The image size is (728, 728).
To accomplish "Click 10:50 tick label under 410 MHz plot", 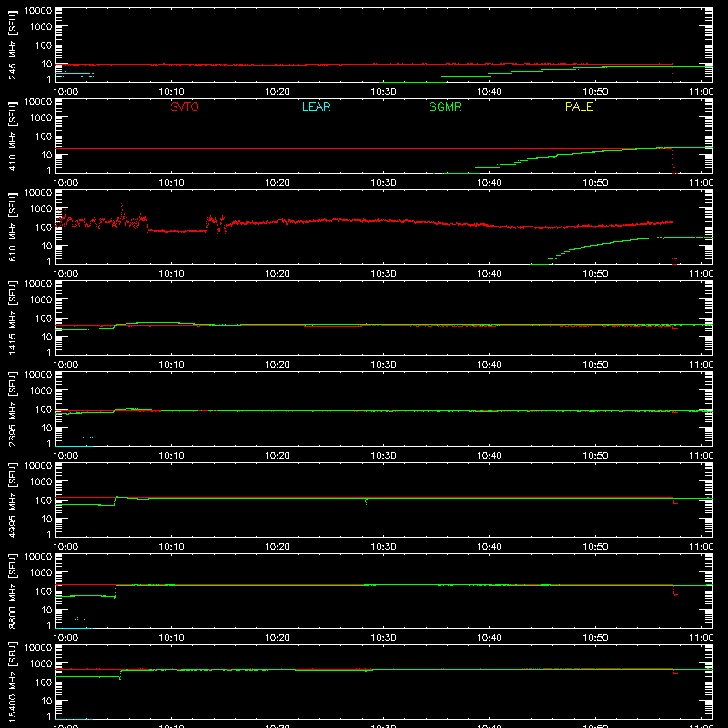I will pos(595,183).
